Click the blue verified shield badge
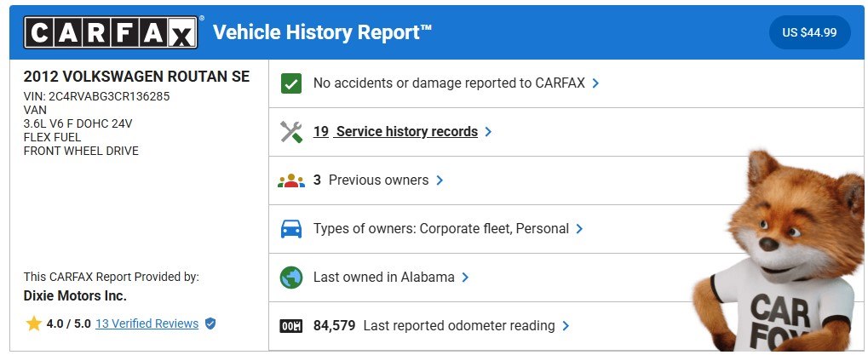868x355 pixels. pyautogui.click(x=210, y=324)
